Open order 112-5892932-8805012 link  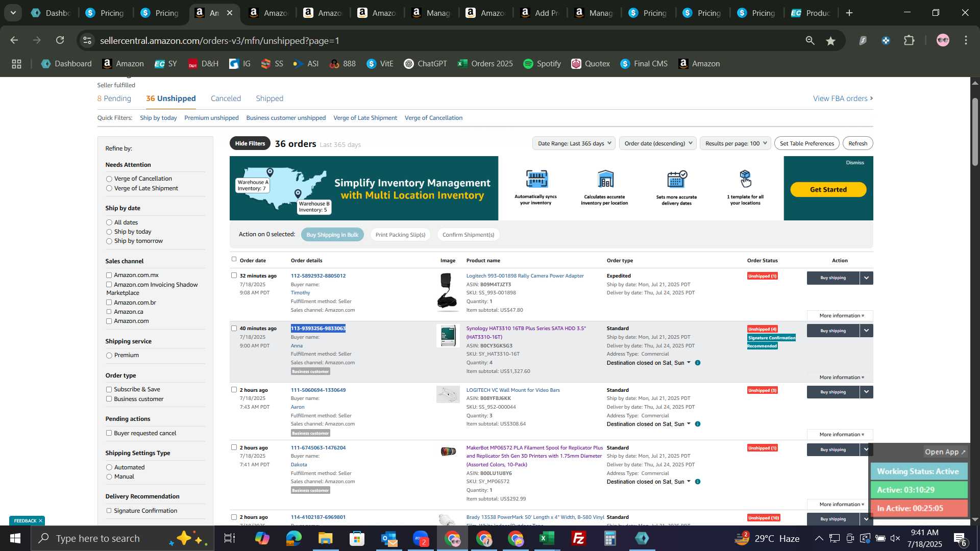[x=318, y=276]
